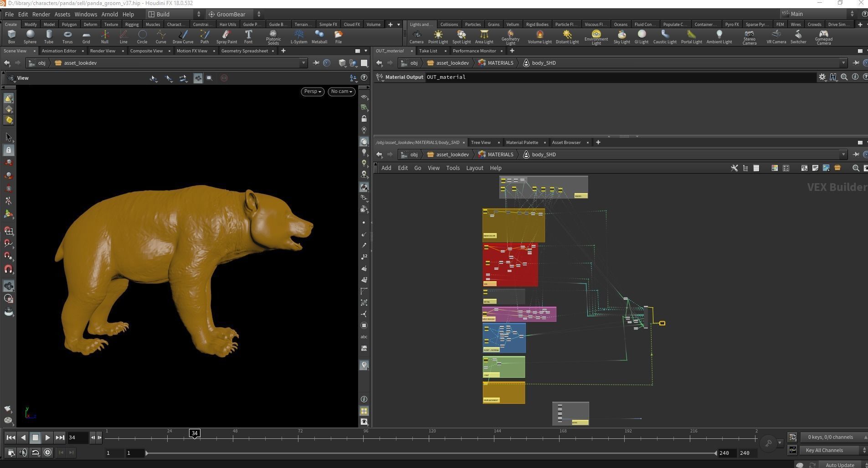Click the frame 34 timeline marker
This screenshot has height=468, width=868.
(195, 433)
